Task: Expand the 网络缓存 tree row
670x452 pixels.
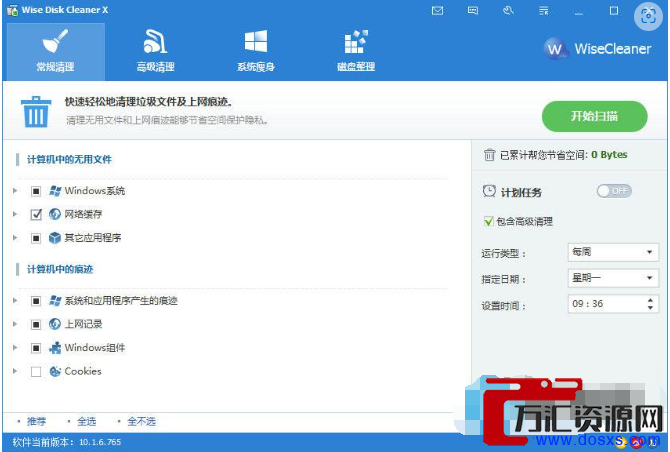Action: click(15, 214)
